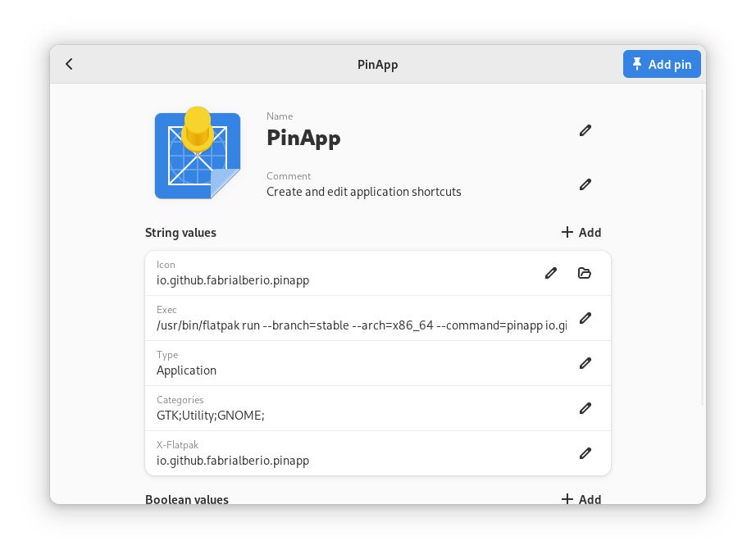The height and width of the screenshot is (559, 756).
Task: Edit the Exec command value
Action: 585,318
